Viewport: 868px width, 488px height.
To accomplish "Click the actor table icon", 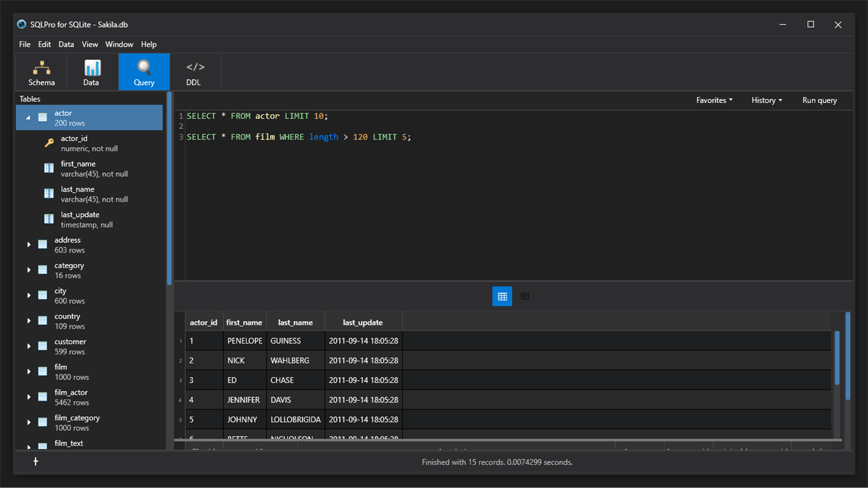I will tap(43, 117).
